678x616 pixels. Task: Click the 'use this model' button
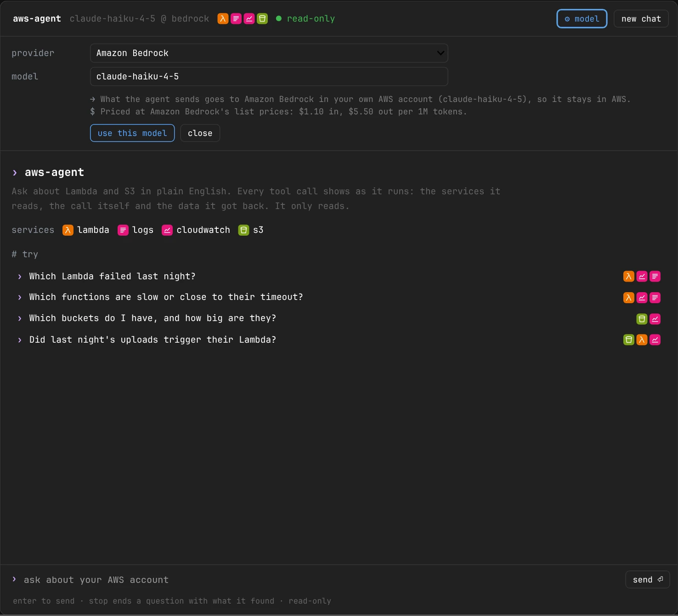132,133
